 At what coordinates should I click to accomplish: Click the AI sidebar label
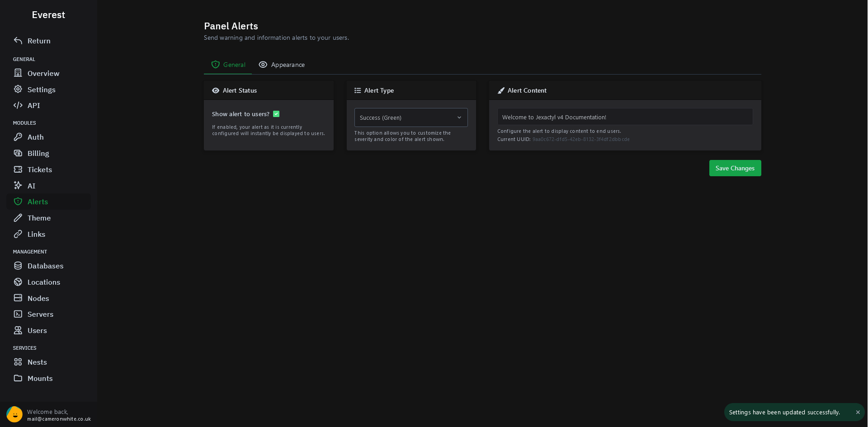pos(31,186)
